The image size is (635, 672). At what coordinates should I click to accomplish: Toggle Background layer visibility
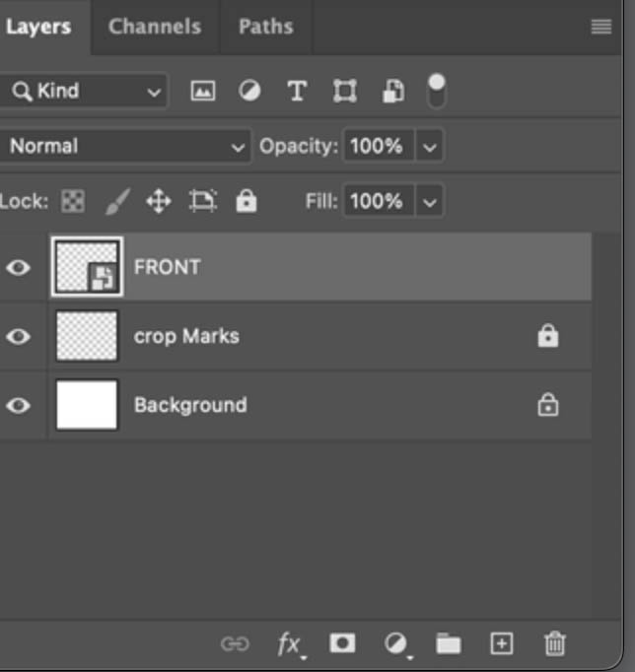(19, 405)
